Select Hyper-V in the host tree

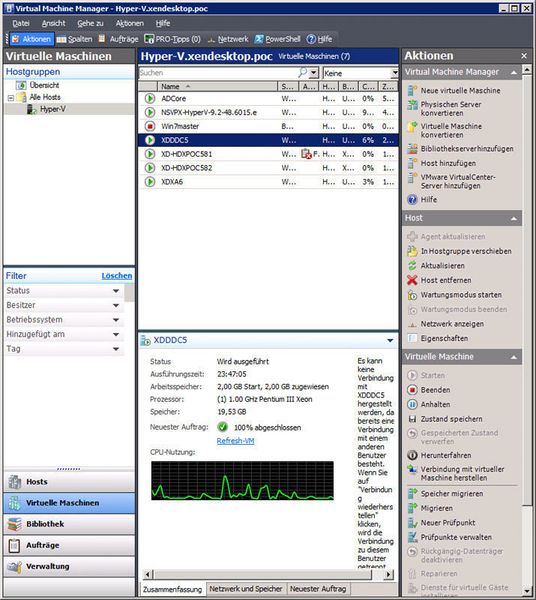52,109
